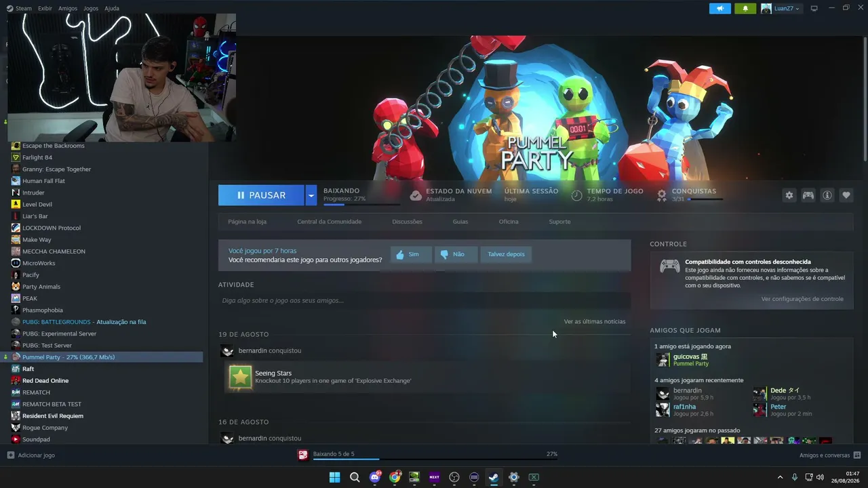Open Ver as últimas notícias link
The width and height of the screenshot is (868, 488).
click(x=595, y=321)
